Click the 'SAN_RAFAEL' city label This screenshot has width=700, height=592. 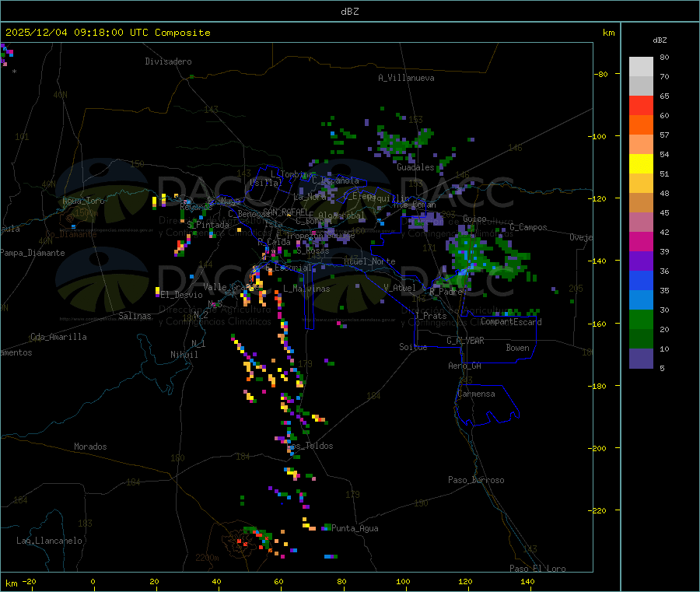(x=285, y=212)
